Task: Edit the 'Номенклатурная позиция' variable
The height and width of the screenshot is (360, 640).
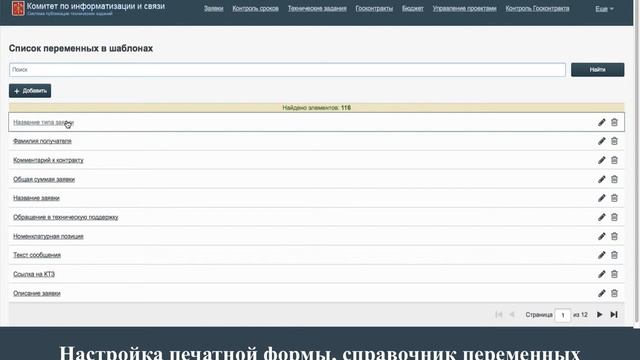Action: [x=602, y=236]
